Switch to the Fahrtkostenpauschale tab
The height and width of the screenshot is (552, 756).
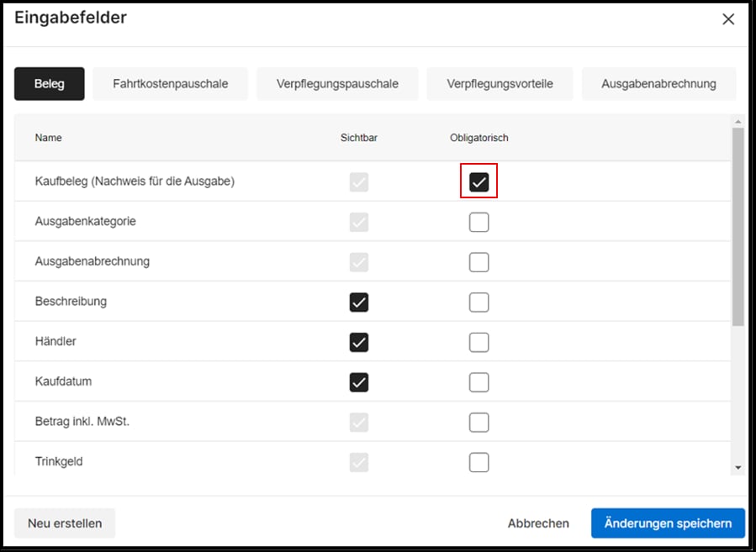coord(171,84)
